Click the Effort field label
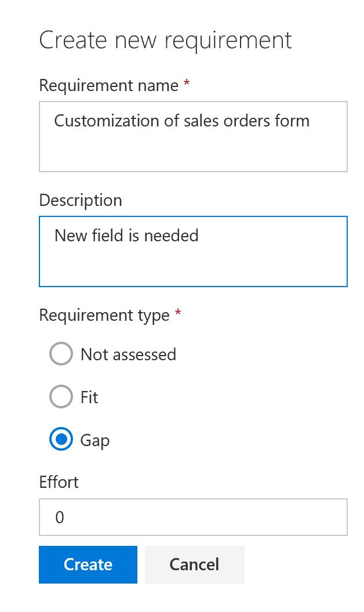Viewport: 364px width, 612px height. point(59,482)
